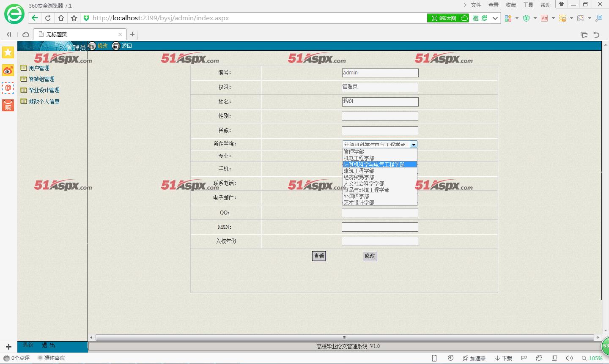609x364 pixels.
Task: Click the green yen shield icon
Action: (x=526, y=18)
